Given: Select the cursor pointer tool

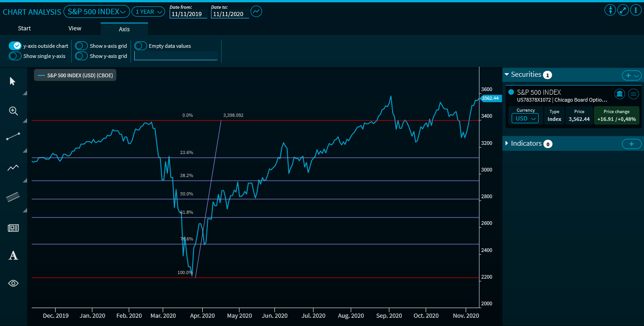Looking at the screenshot, I should tap(12, 81).
